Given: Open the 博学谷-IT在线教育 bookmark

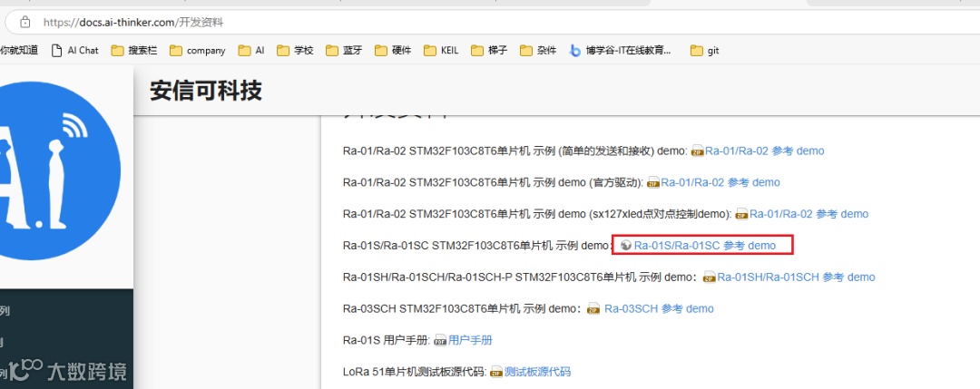Looking at the screenshot, I should pyautogui.click(x=621, y=51).
